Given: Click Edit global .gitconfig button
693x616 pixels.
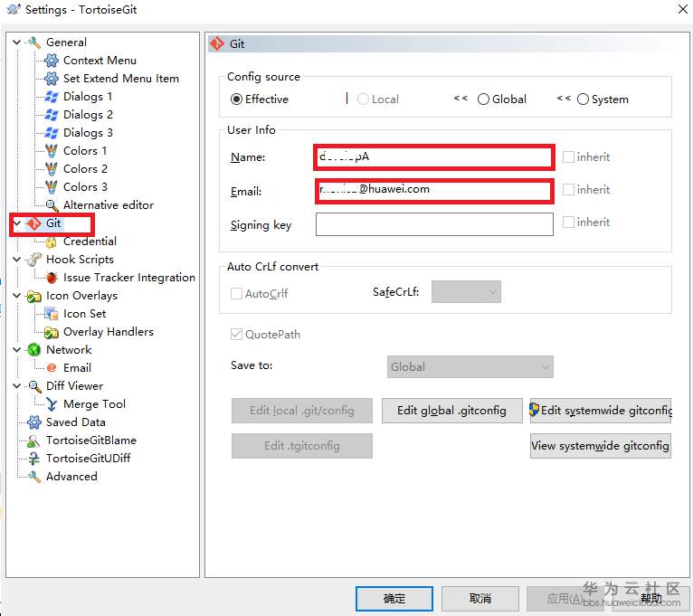Looking at the screenshot, I should 452,411.
